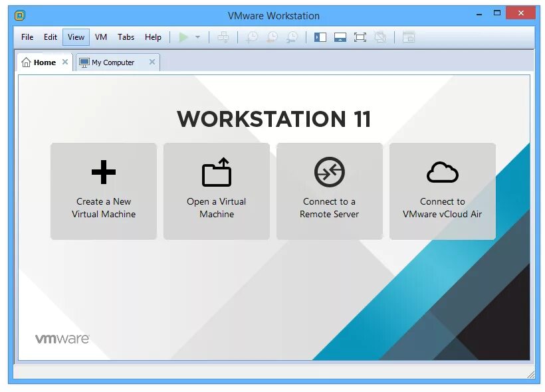Image resolution: width=545 pixels, height=392 pixels.
Task: Open the VM menu
Action: pyautogui.click(x=100, y=37)
